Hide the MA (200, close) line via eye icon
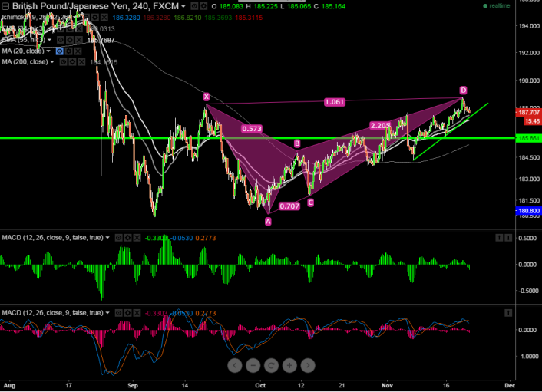This screenshot has height=392, width=542. [x=63, y=62]
